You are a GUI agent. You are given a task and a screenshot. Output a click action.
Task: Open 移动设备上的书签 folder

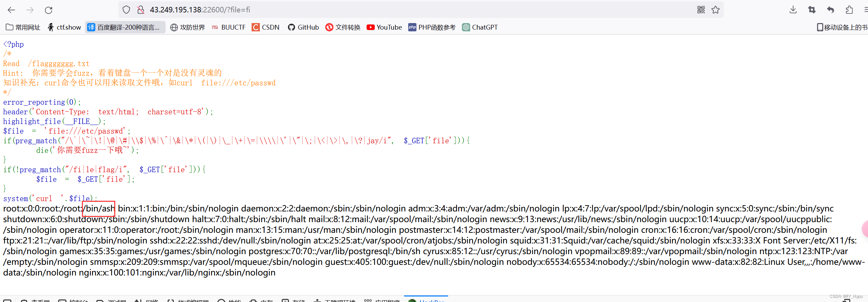[842, 27]
